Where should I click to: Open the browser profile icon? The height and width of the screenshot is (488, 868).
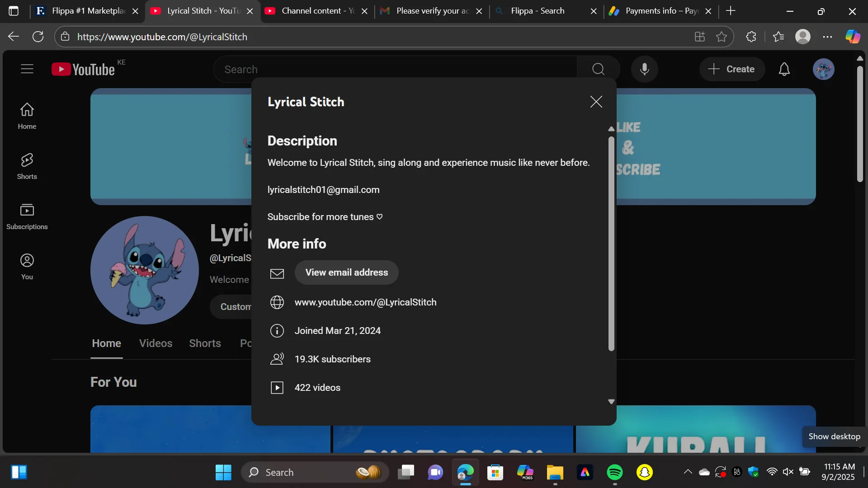(x=803, y=37)
